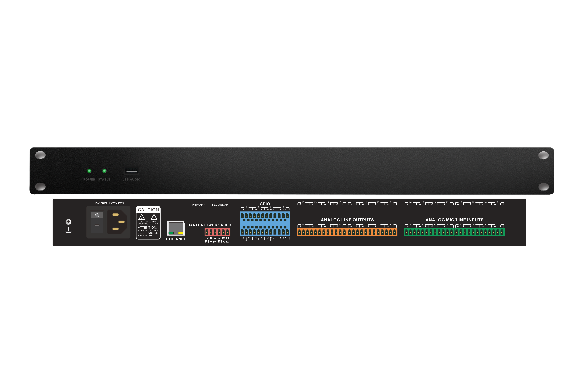
Task: Click the 'STATUS' label under front LED
Action: coord(104,180)
